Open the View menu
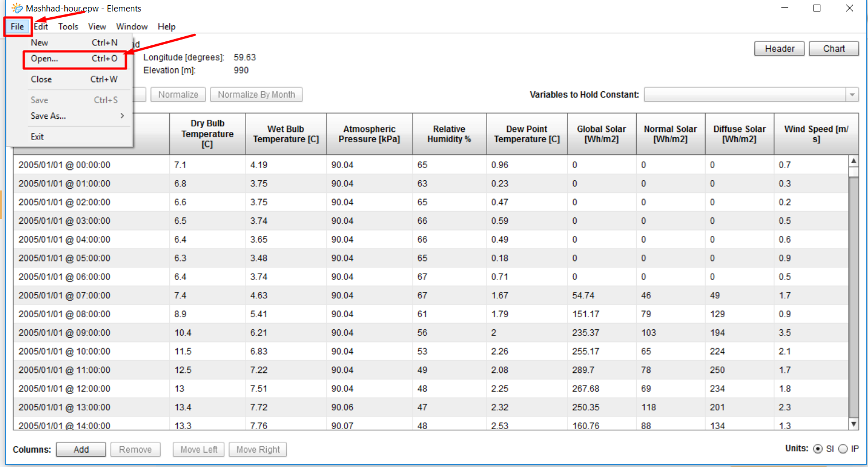This screenshot has width=868, height=467. 97,26
